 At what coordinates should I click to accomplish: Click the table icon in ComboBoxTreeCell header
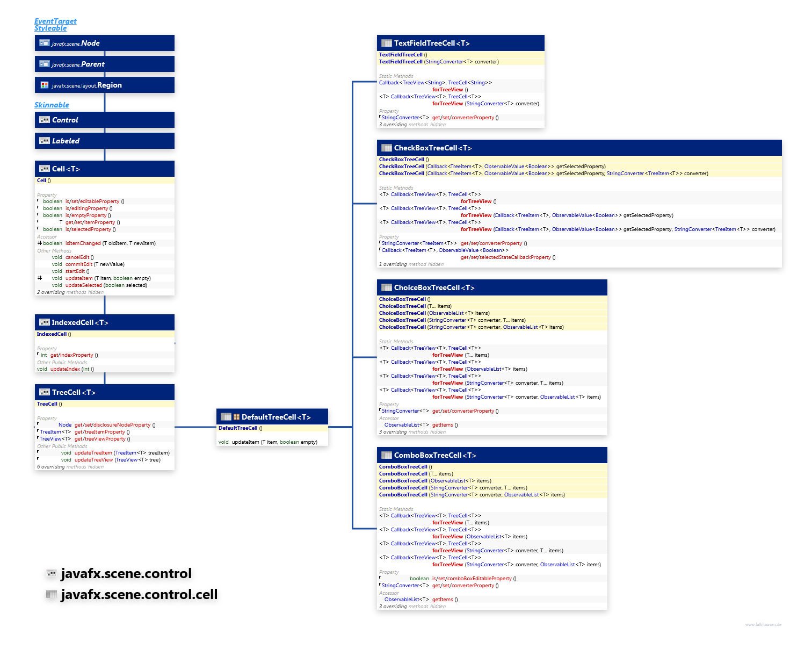[x=386, y=455]
